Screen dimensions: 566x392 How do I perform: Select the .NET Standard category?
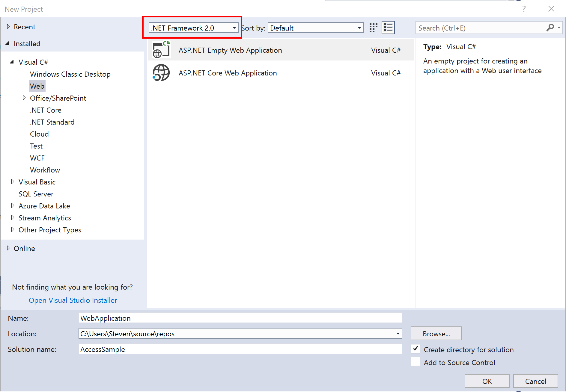[x=52, y=122]
